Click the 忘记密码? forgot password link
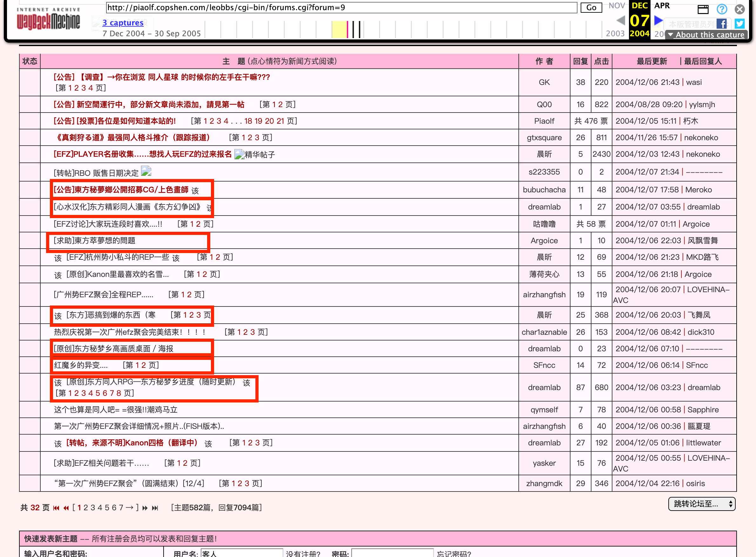The width and height of the screenshot is (756, 557). pos(454,553)
